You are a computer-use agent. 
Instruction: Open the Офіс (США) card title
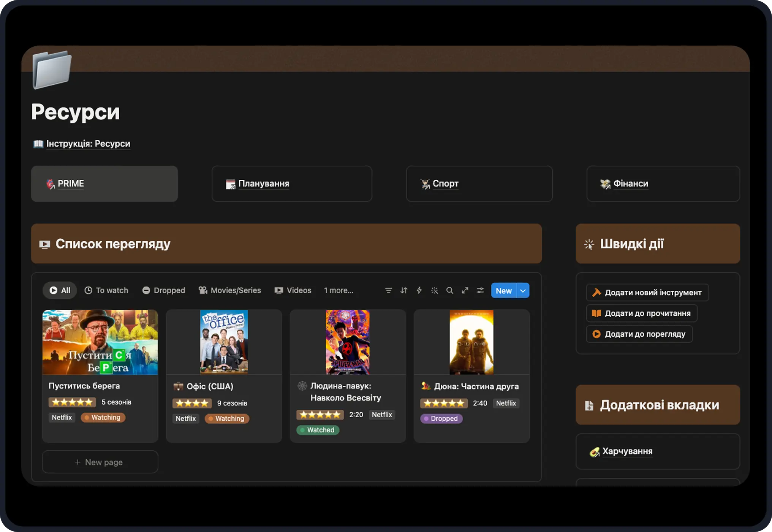210,386
